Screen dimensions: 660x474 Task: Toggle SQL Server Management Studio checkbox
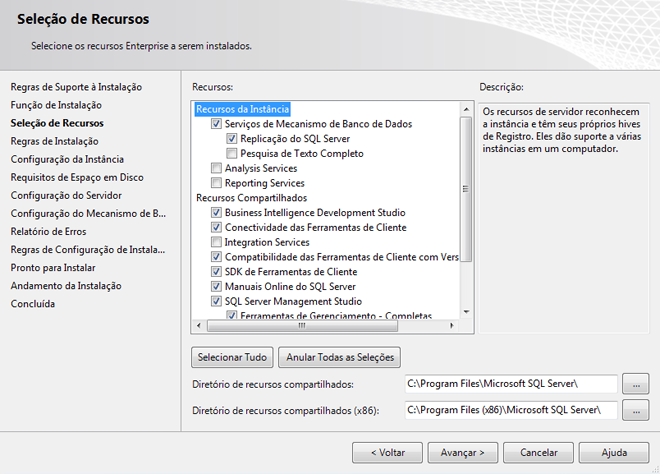coord(216,301)
